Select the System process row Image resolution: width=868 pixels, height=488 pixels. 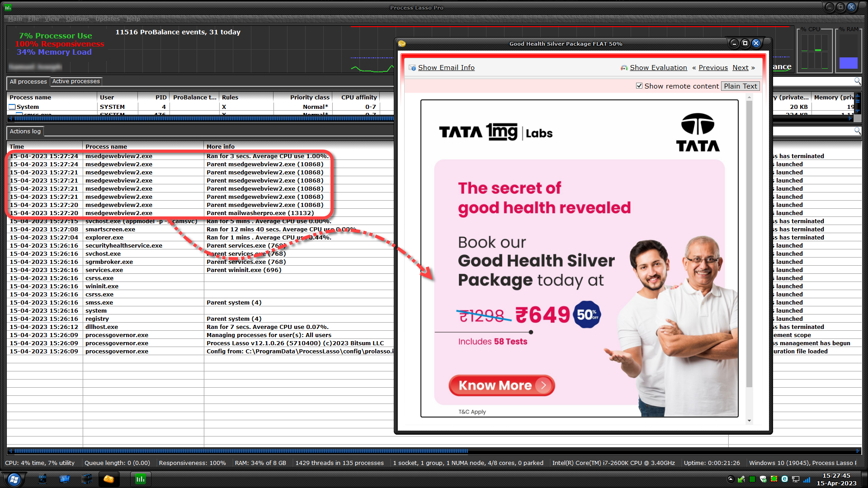click(x=201, y=107)
